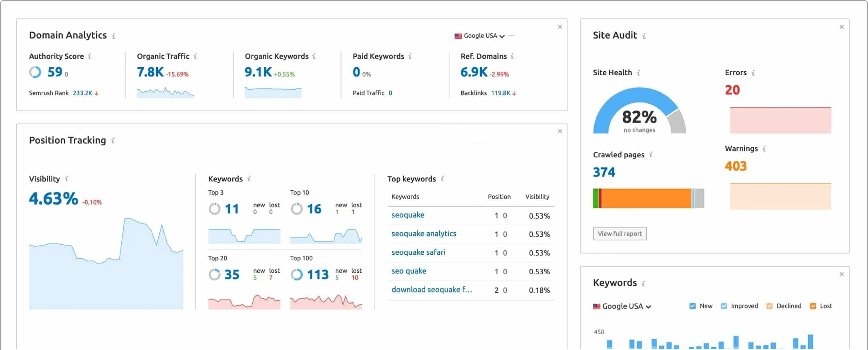Screen dimensions: 868x350
Task: Toggle the Declined keywords checkbox
Action: (x=769, y=306)
